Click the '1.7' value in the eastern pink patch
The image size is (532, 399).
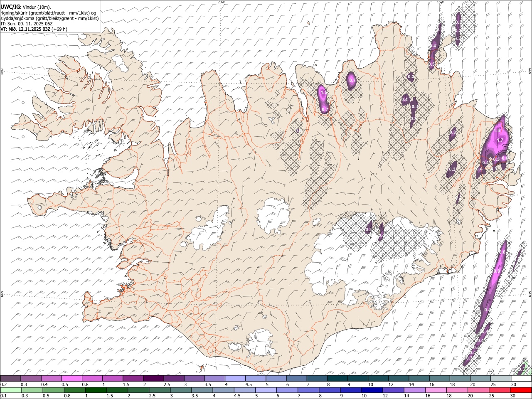[500, 140]
